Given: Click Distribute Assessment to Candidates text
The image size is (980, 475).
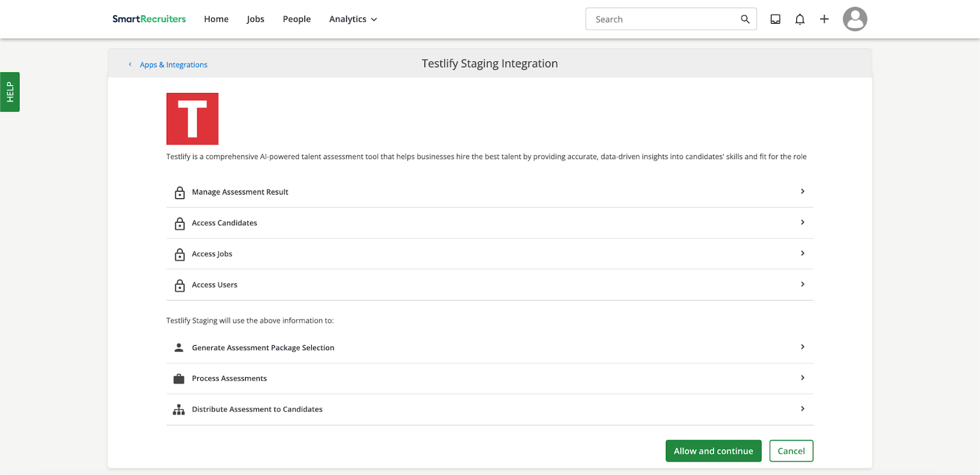Looking at the screenshot, I should (x=257, y=410).
